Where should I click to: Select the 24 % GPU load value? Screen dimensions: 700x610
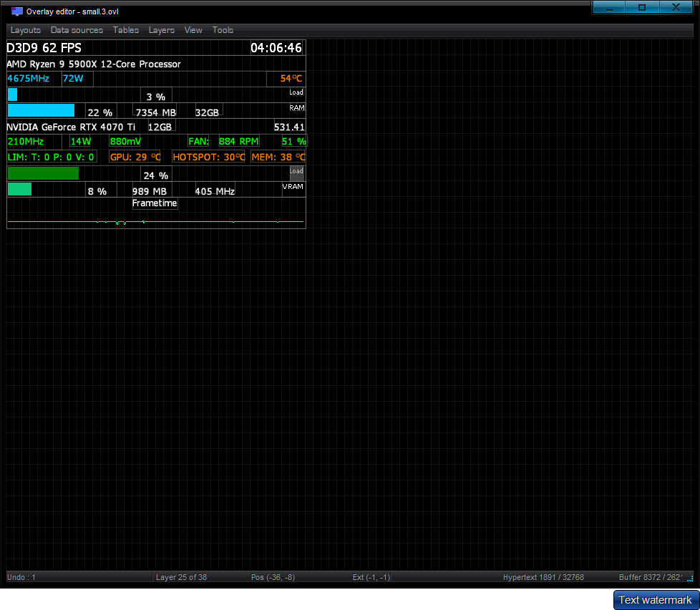[156, 175]
